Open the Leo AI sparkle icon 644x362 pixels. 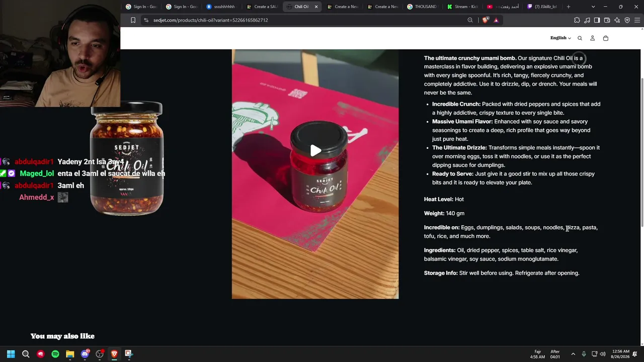point(617,20)
